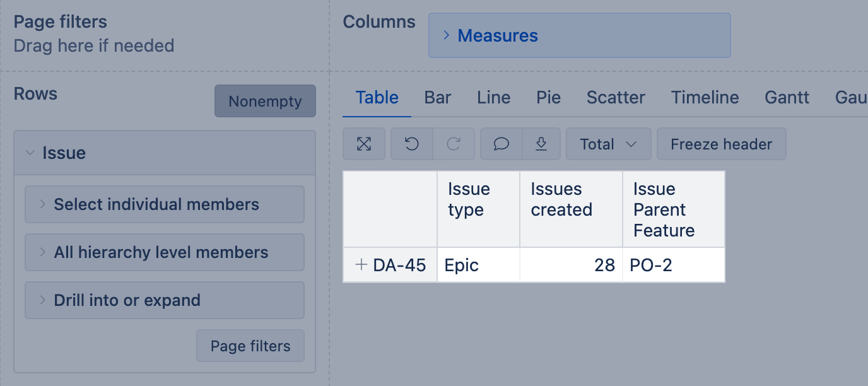Toggle Freeze header option

point(721,144)
